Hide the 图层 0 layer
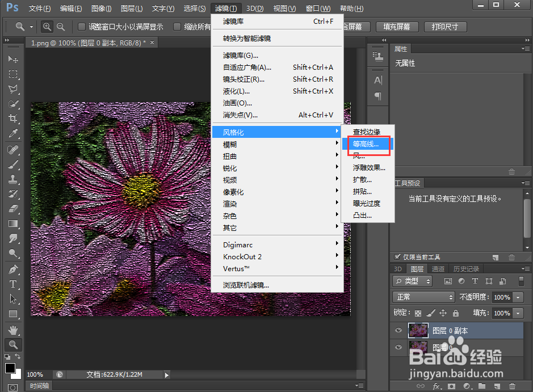This screenshot has width=533, height=392. (x=398, y=347)
